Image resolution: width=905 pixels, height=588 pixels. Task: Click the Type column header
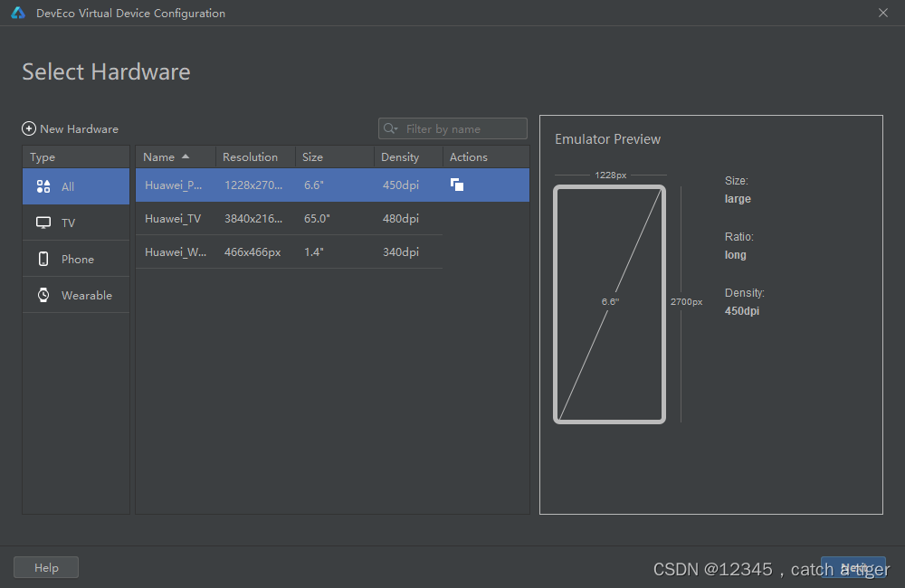76,157
